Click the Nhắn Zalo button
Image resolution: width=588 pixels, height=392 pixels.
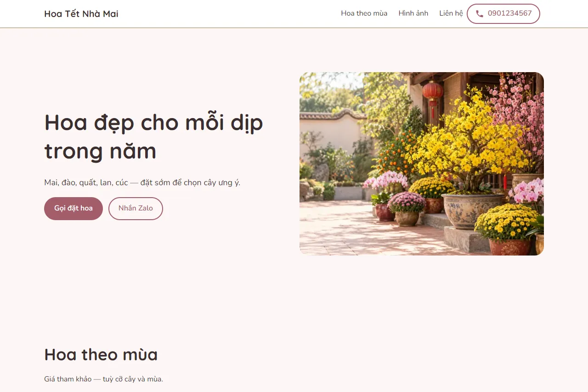point(136,209)
